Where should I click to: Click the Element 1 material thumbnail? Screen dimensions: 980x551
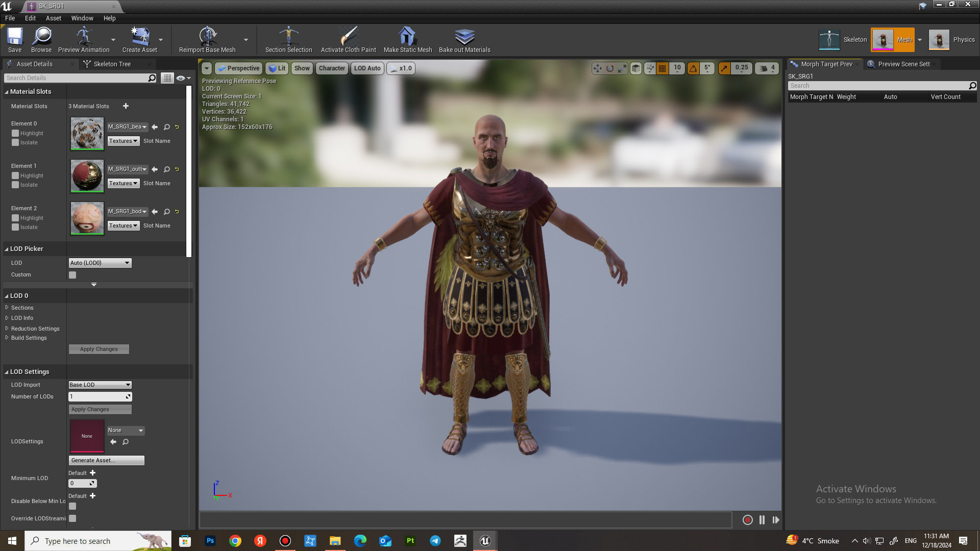[x=87, y=176]
